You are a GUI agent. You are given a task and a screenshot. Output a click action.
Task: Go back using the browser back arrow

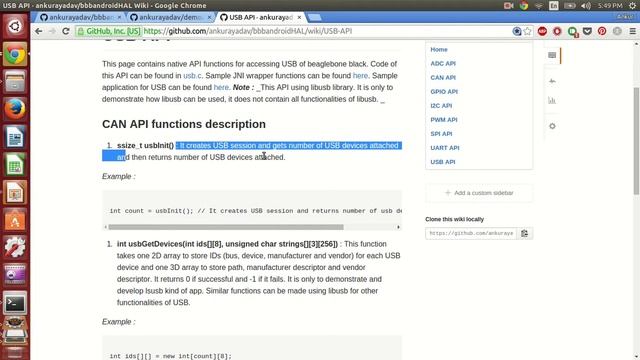click(39, 31)
